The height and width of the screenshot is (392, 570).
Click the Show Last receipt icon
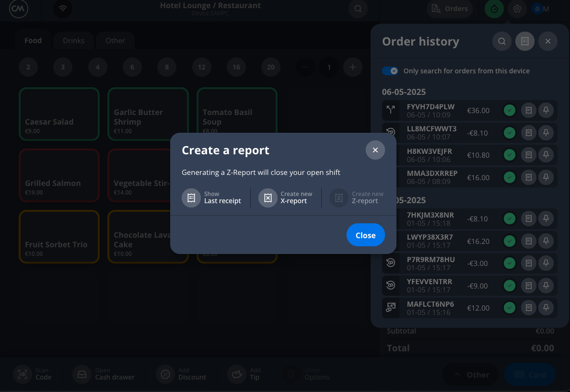click(191, 198)
